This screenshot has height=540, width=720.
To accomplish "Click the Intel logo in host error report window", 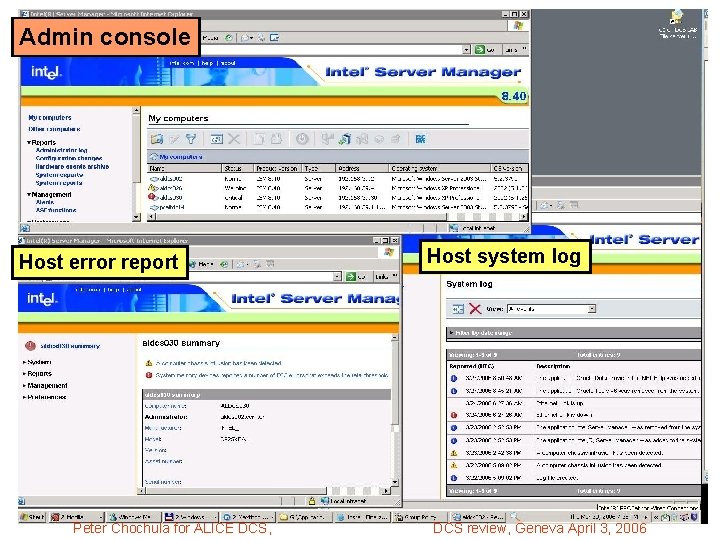I will point(42,299).
